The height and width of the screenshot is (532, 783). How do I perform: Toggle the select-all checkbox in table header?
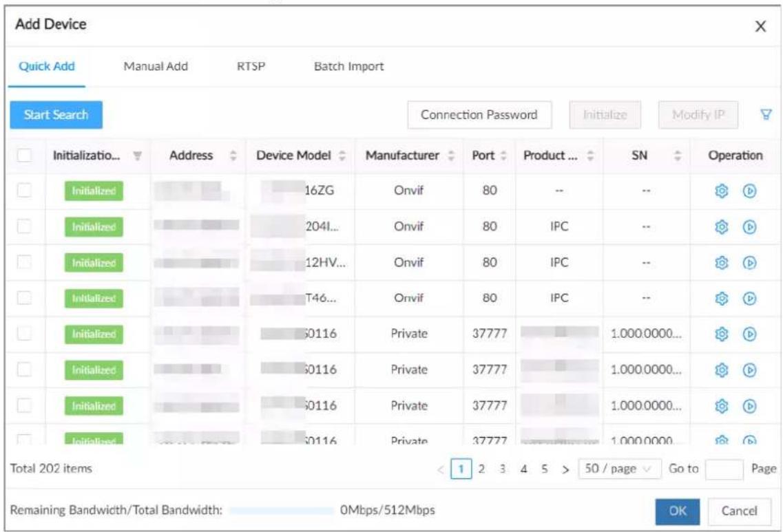pyautogui.click(x=24, y=156)
